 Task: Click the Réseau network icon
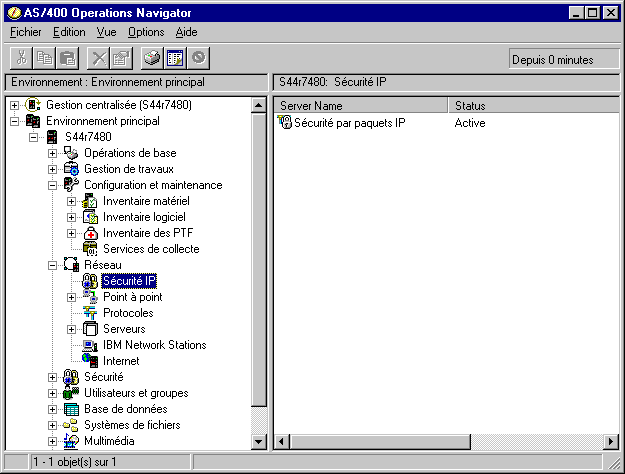pyautogui.click(x=71, y=265)
